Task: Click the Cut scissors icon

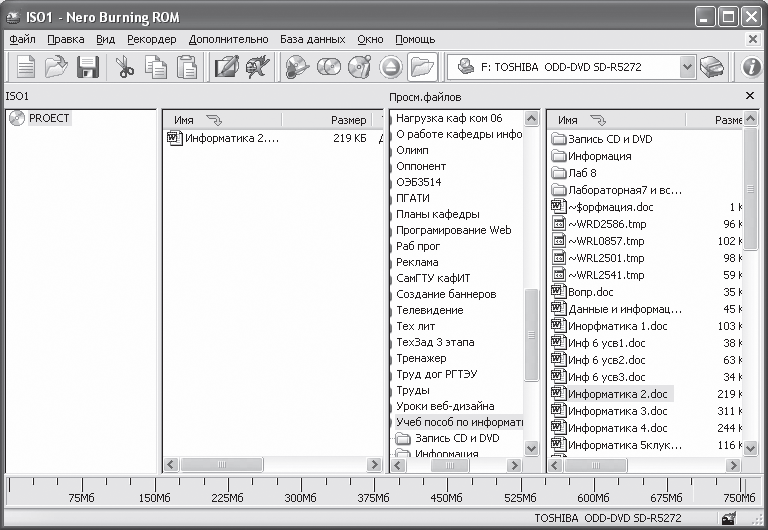Action: pyautogui.click(x=125, y=67)
